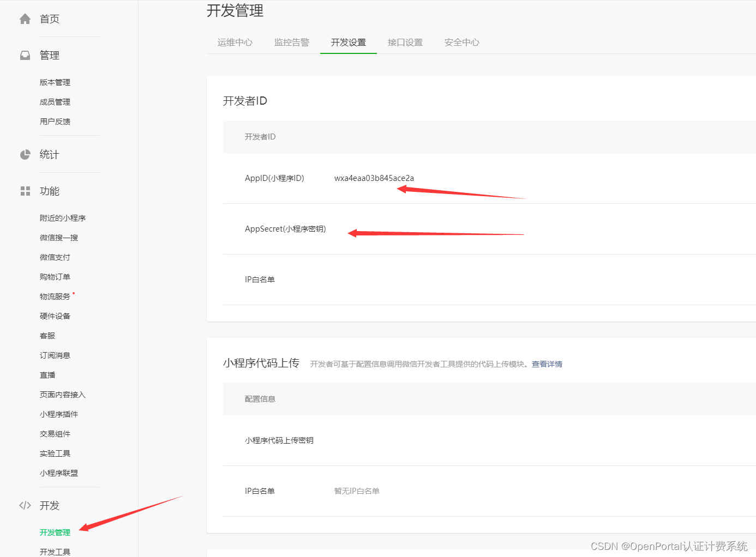Click the 小程序代码上传密钥 label
Image resolution: width=756 pixels, height=557 pixels.
(x=279, y=440)
